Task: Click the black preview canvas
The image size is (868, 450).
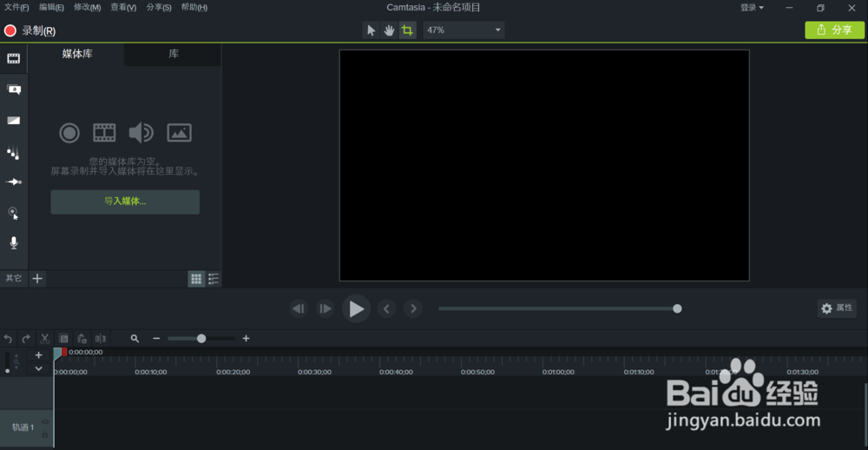Action: 544,165
